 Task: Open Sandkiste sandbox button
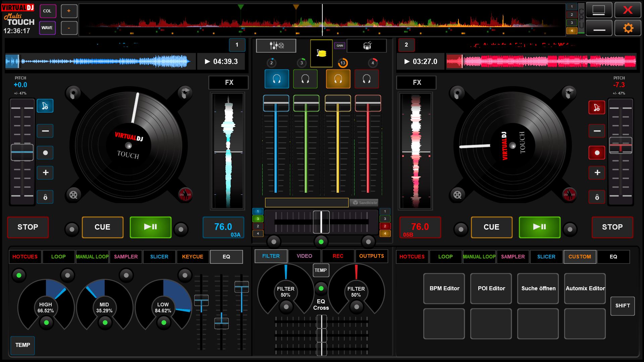(364, 203)
